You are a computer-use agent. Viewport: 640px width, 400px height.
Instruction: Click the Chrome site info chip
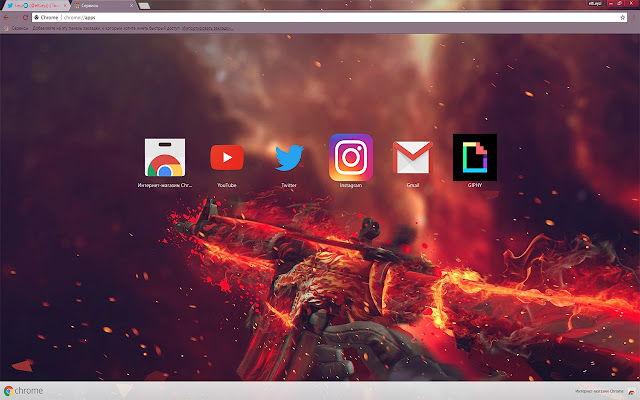46,18
